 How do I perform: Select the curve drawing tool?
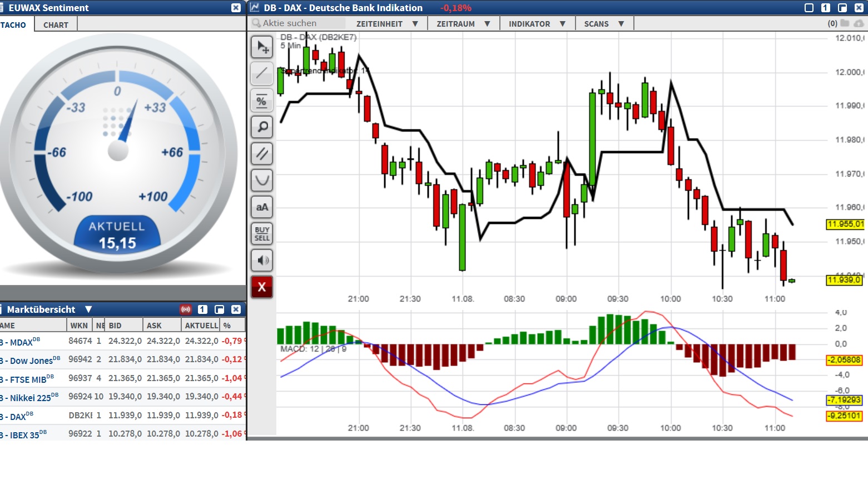(x=262, y=181)
